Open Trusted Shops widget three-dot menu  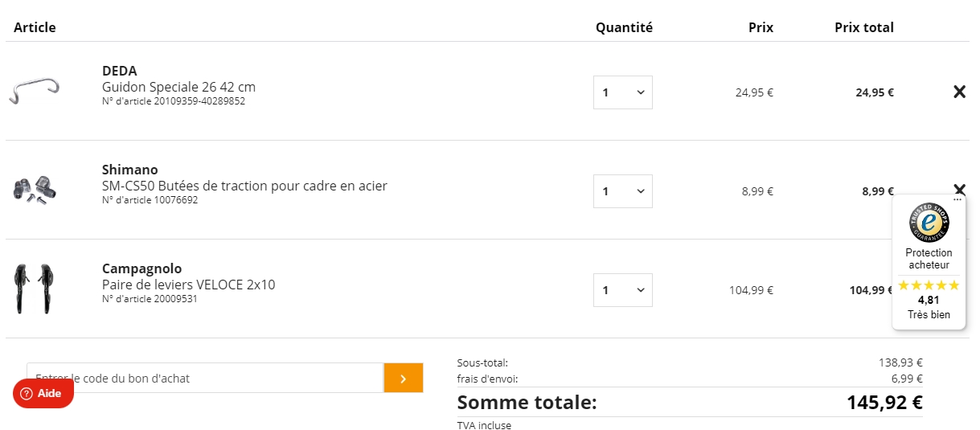957,199
